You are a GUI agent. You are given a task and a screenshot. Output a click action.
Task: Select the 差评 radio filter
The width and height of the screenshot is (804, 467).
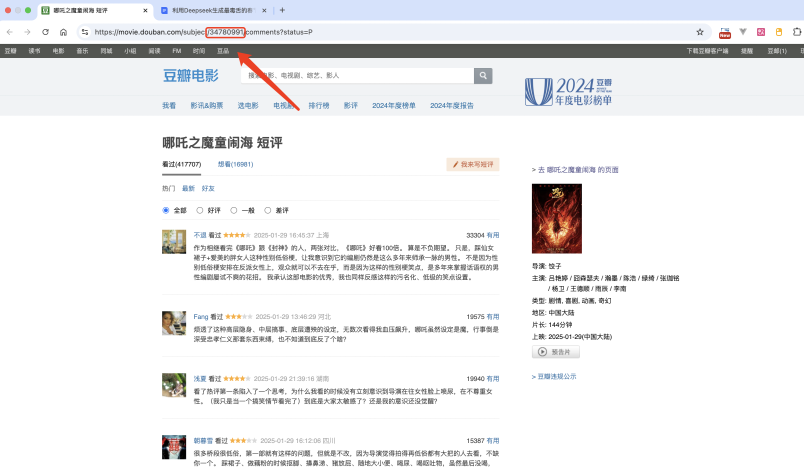coord(268,211)
